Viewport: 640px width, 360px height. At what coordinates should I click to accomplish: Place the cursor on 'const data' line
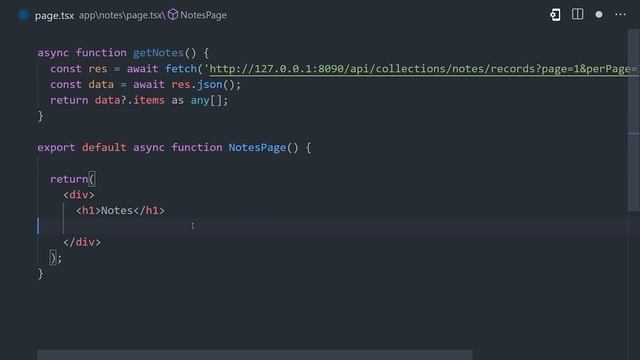point(145,84)
